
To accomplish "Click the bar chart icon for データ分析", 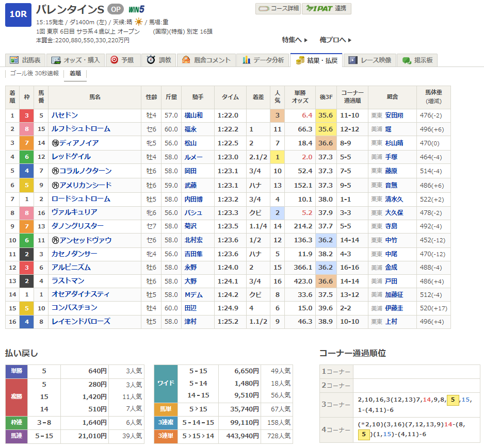I will [x=247, y=60].
